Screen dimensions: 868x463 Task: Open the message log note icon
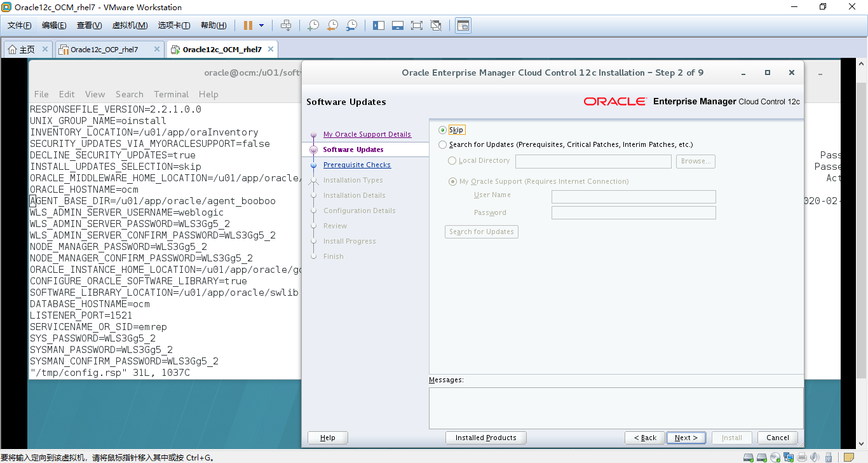point(849,457)
